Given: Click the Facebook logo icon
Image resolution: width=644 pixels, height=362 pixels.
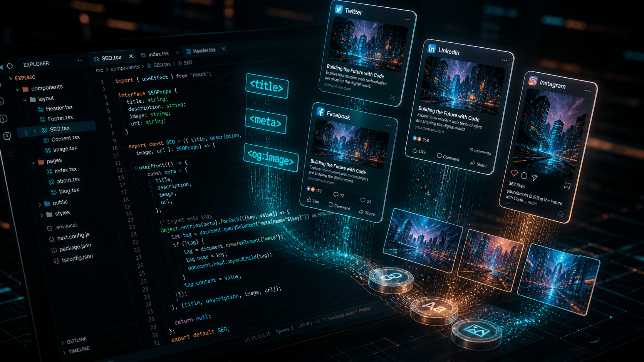Looking at the screenshot, I should (320, 112).
